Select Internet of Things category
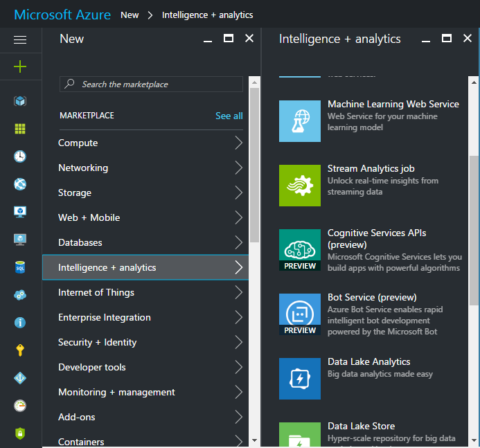480x448 pixels. pos(96,292)
